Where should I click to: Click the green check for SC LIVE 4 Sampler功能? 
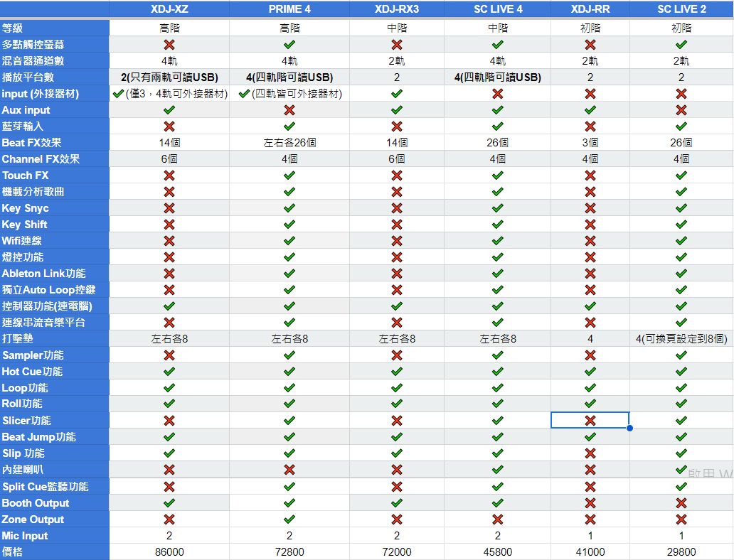[497, 355]
